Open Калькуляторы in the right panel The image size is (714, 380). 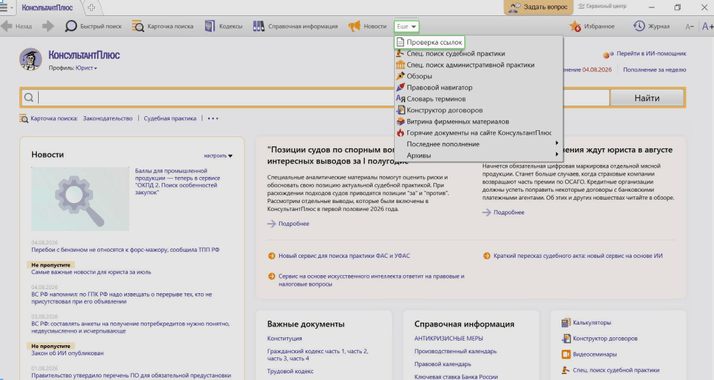click(x=592, y=323)
